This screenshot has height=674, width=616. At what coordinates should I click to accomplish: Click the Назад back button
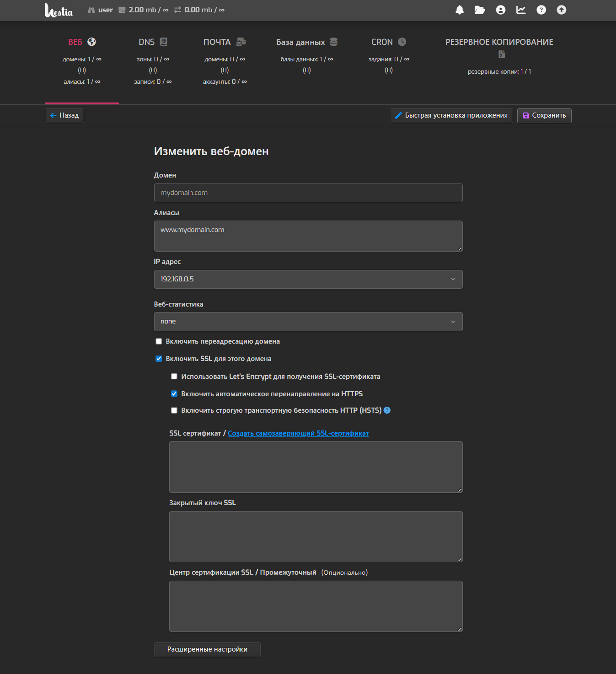[64, 115]
